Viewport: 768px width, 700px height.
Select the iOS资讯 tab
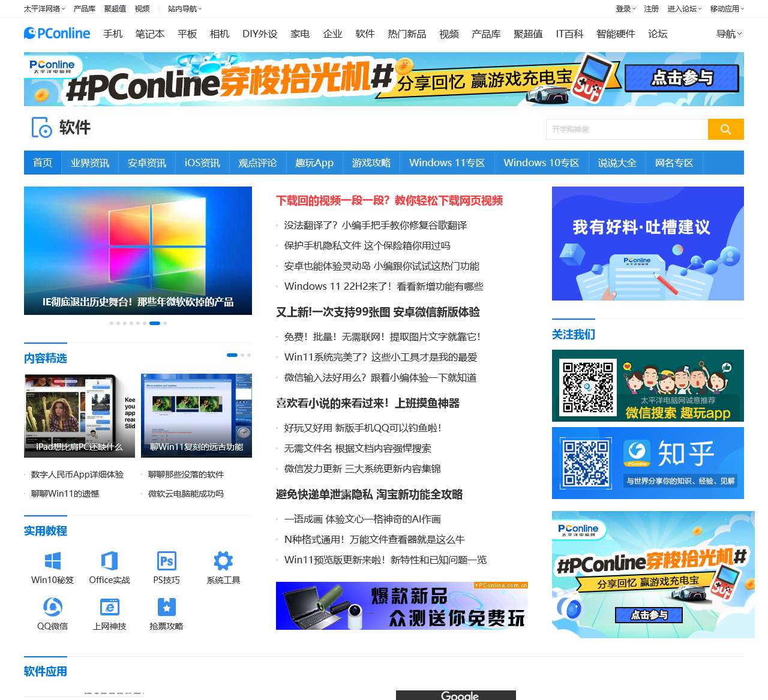[202, 163]
